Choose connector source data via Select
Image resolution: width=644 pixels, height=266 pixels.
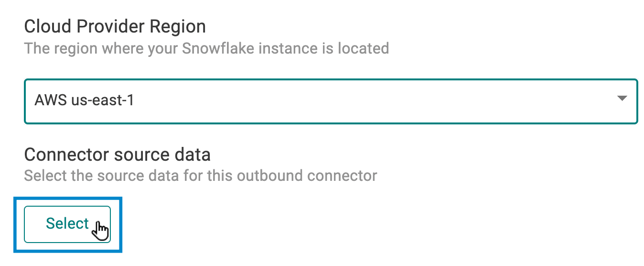67,224
